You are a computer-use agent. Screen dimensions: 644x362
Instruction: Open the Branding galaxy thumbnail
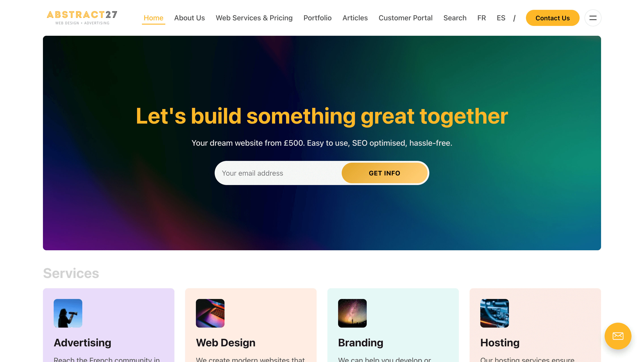click(x=352, y=313)
